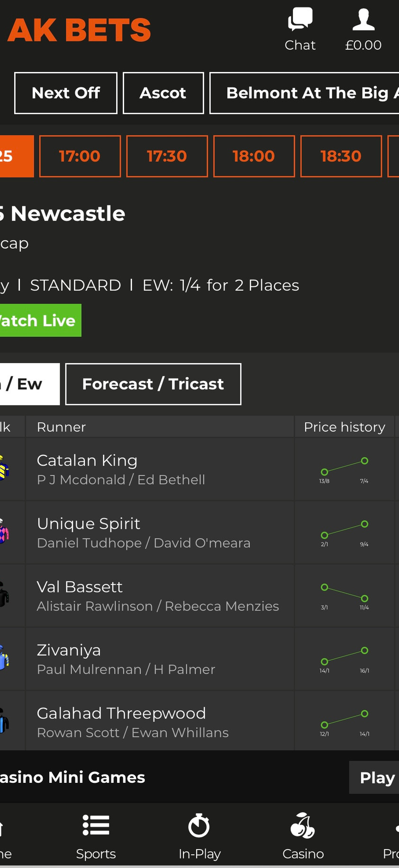399x868 pixels.
Task: Open the account balance profile icon
Action: click(363, 20)
